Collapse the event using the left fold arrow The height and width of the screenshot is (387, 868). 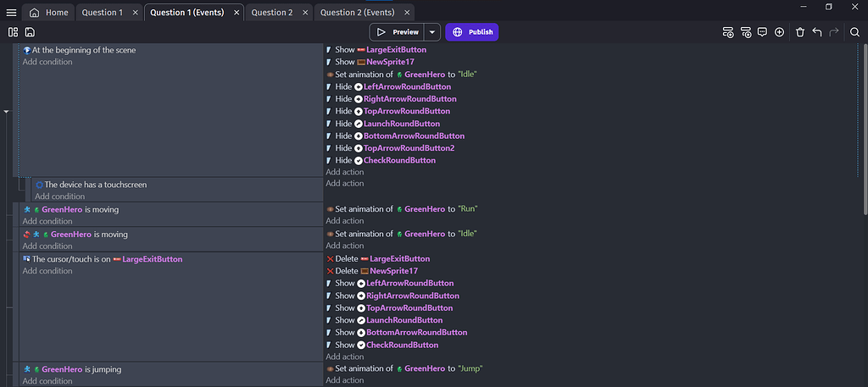pos(7,111)
